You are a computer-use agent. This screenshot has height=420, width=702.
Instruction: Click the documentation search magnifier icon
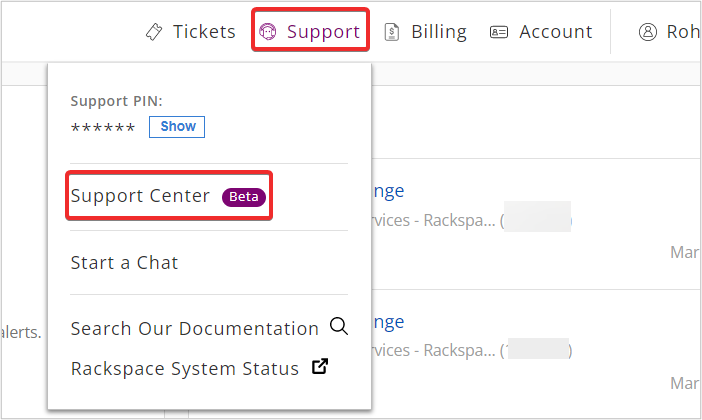[339, 326]
